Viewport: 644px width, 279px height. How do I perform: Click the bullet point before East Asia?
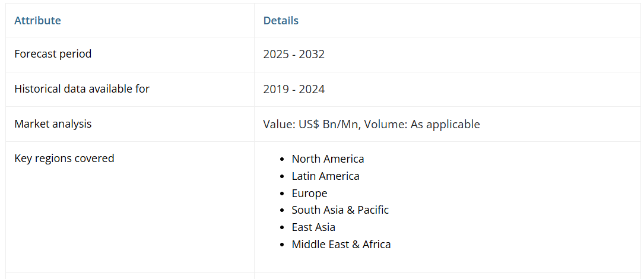point(283,228)
